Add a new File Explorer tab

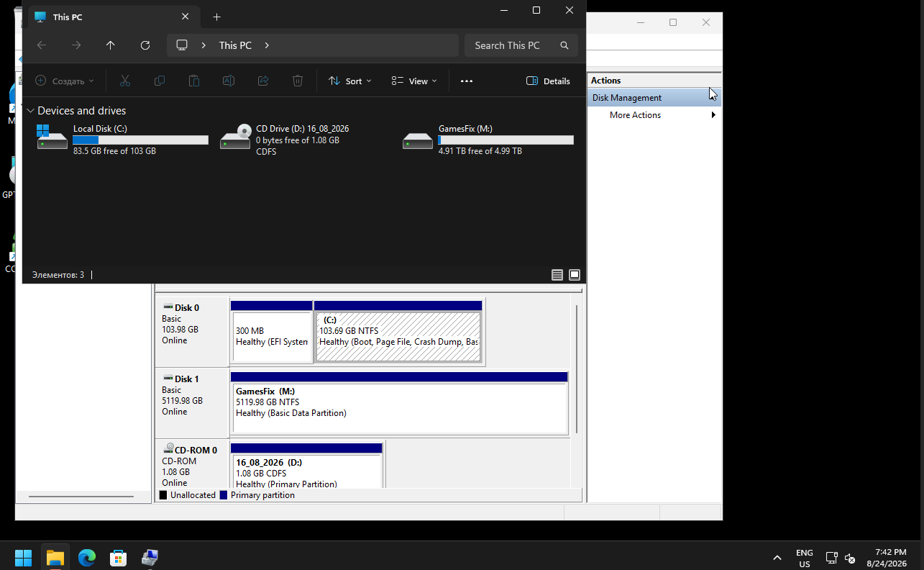(216, 17)
